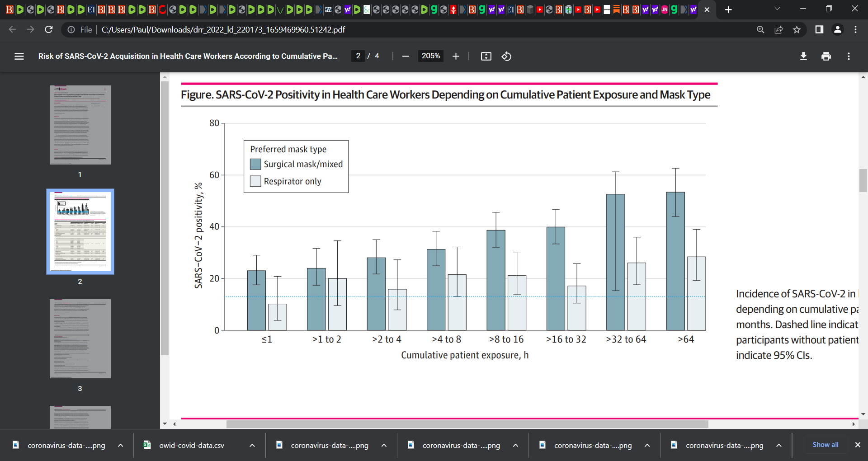Expand options for owid-covid-data.csv download
This screenshot has height=461, width=868.
252,445
